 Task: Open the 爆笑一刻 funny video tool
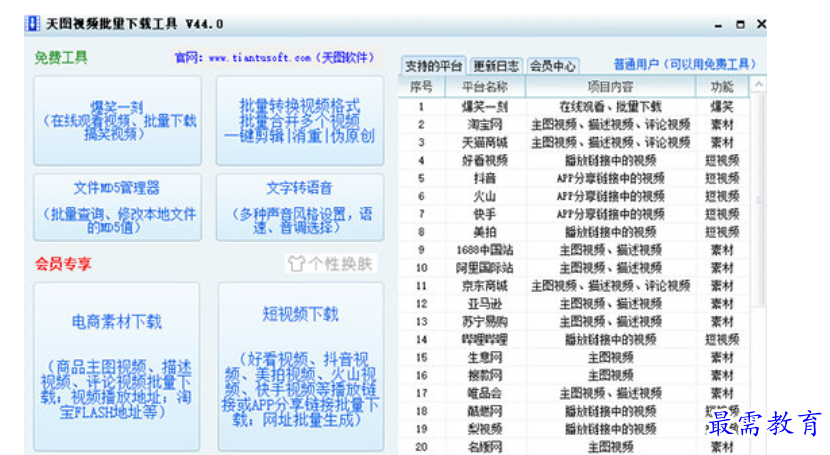pos(118,121)
